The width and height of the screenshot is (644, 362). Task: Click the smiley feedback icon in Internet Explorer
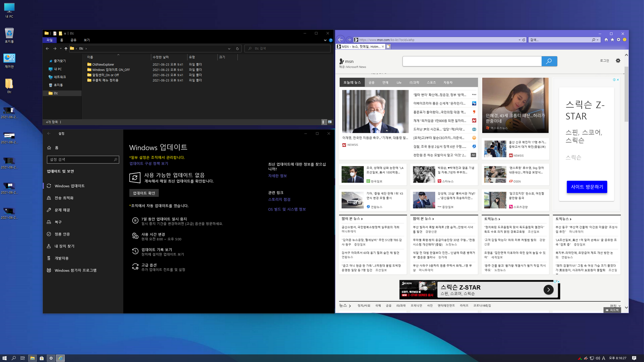pyautogui.click(x=625, y=40)
